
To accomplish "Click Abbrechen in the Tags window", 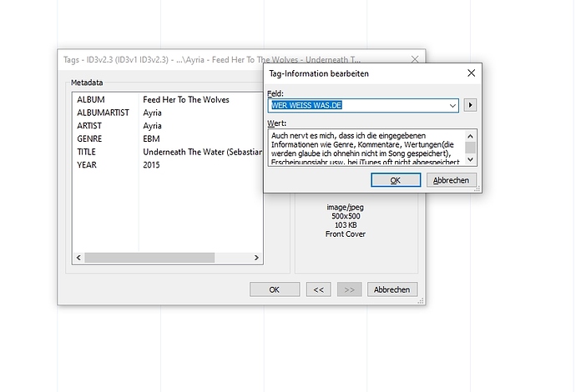I will coord(392,289).
